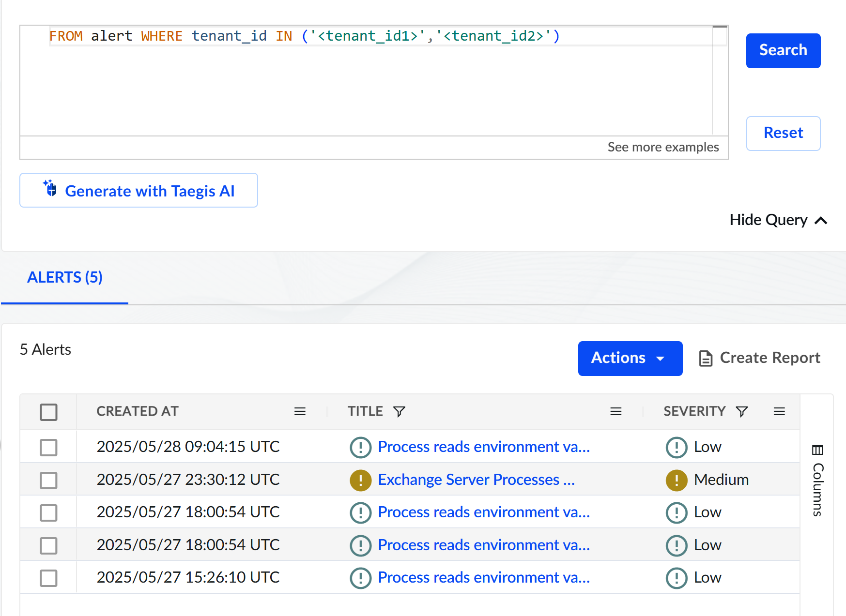
Task: Click the Low severity icon for 09:04:15 row
Action: coord(677,448)
